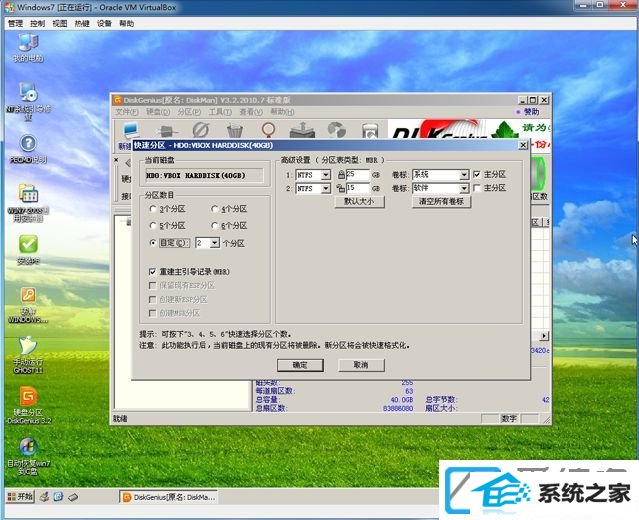Click the first quick-launch icon beside Start

[44, 497]
